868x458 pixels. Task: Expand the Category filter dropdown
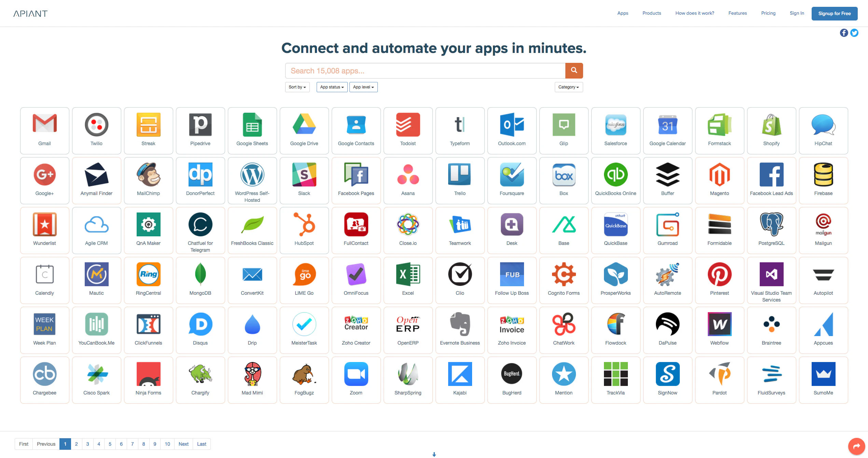[x=568, y=87]
